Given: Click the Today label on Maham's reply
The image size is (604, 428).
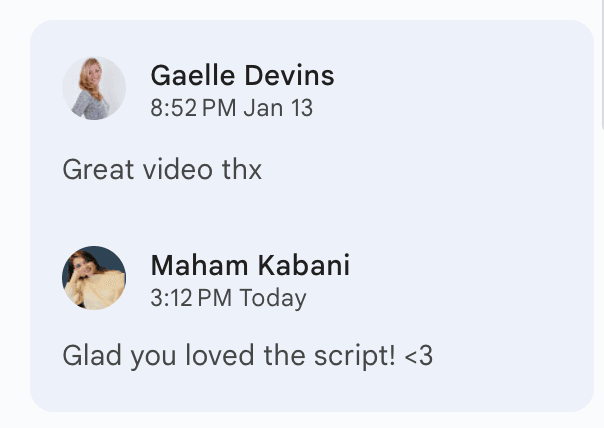Looking at the screenshot, I should [x=273, y=298].
